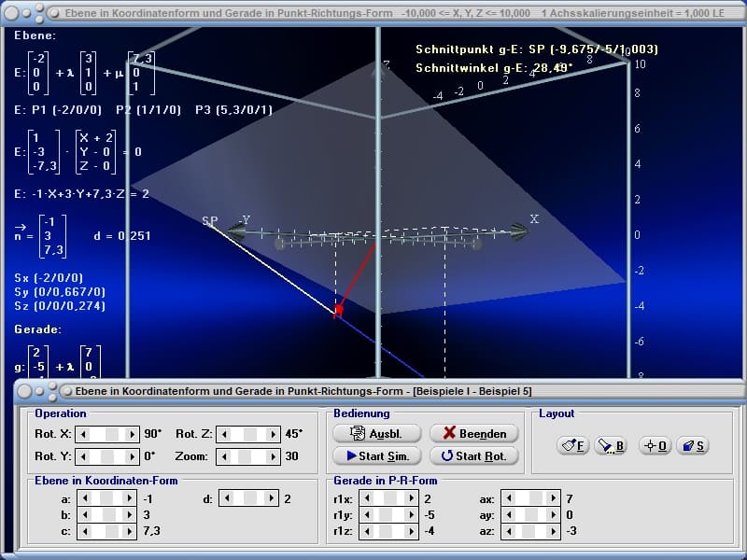747x560 pixels.
Task: Decrease plane value d
Action: point(227,498)
